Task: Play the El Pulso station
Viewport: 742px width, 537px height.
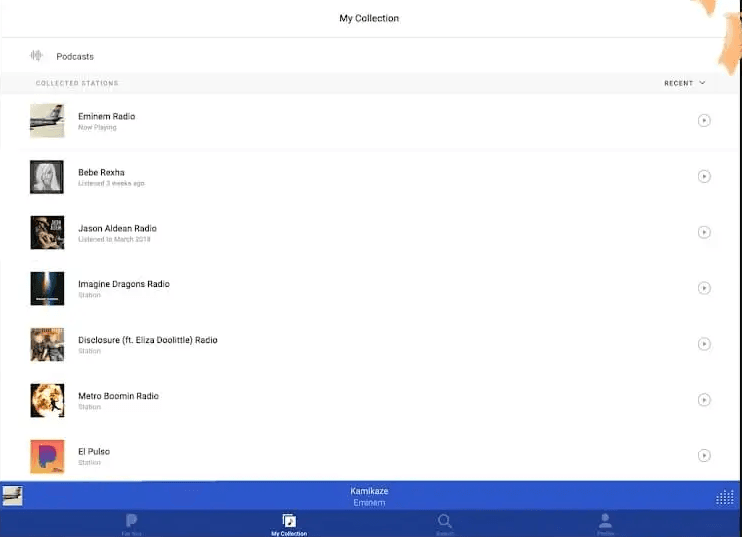Action: pos(704,456)
